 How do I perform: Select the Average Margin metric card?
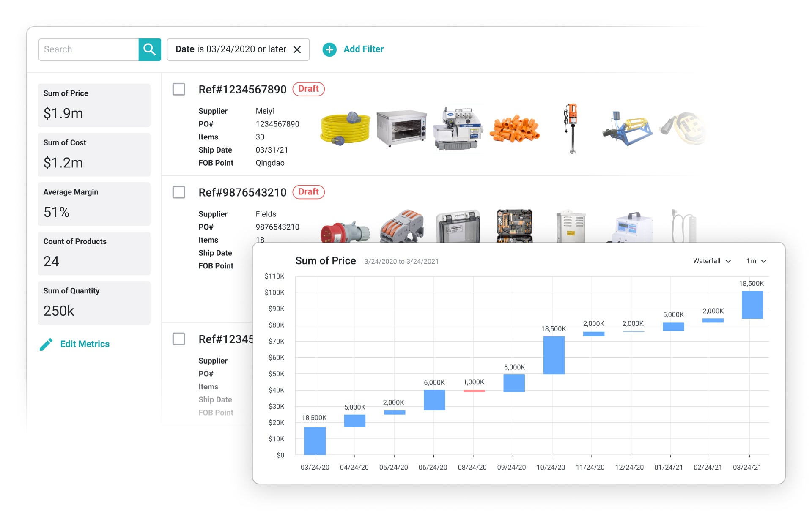(x=94, y=204)
